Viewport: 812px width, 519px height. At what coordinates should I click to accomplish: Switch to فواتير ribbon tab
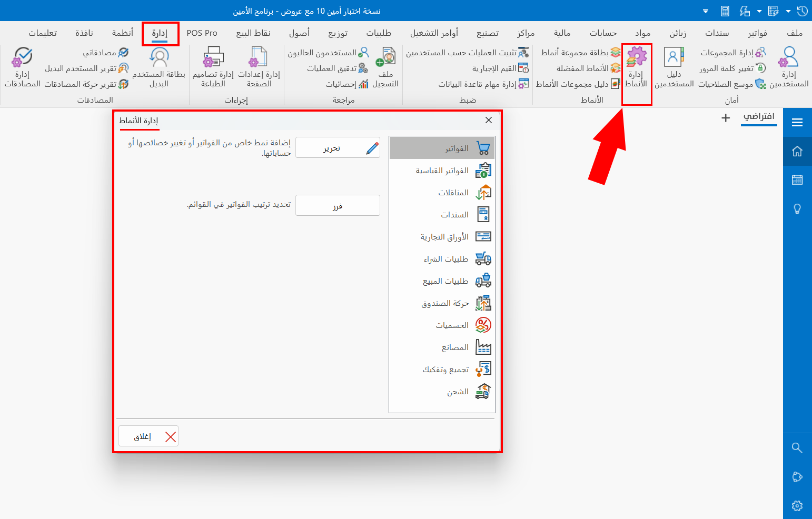point(757,33)
